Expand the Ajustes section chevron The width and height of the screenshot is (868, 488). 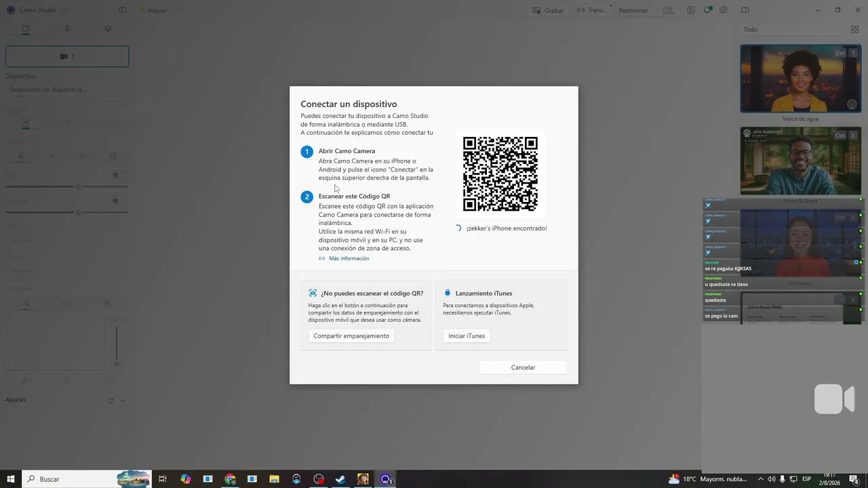pyautogui.click(x=123, y=401)
